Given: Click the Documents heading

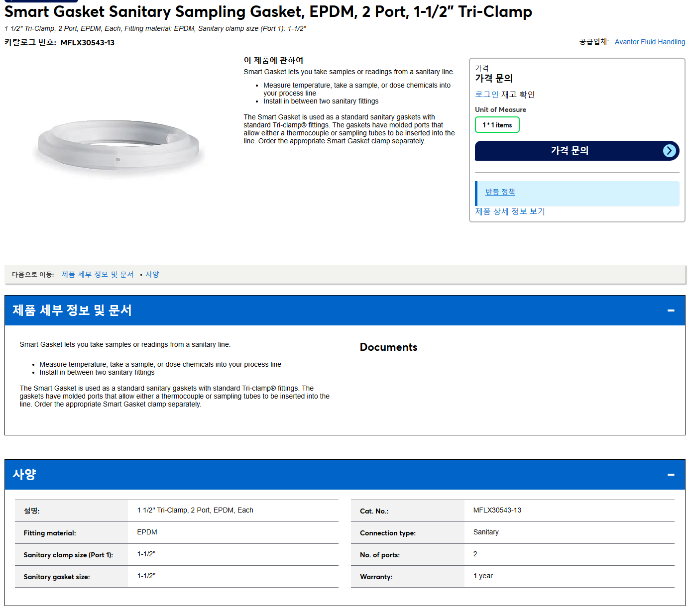Looking at the screenshot, I should pos(388,347).
